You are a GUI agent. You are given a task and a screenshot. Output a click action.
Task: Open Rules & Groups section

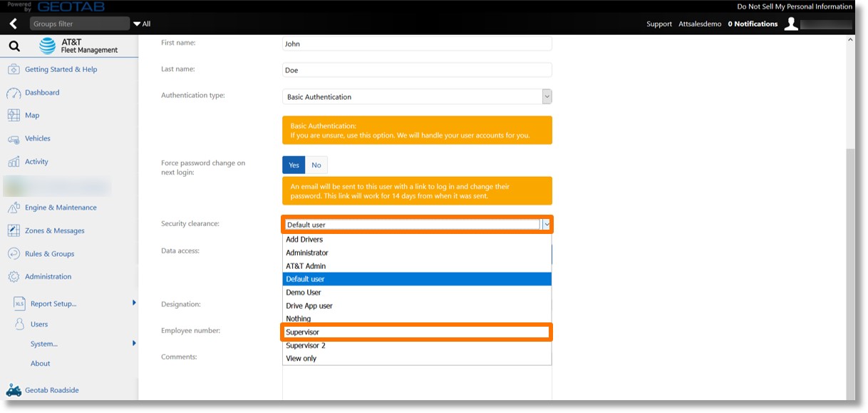click(50, 254)
